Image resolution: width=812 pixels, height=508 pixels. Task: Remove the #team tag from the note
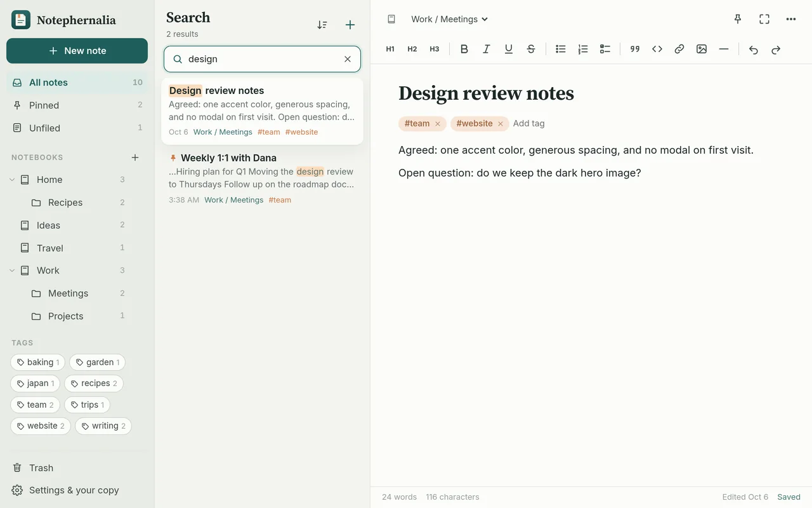click(438, 124)
